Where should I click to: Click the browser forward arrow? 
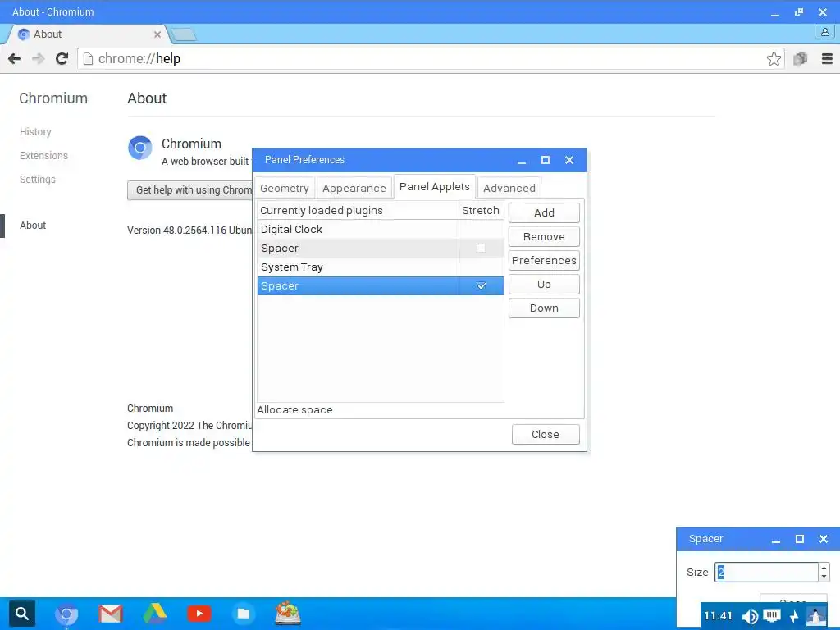point(38,58)
